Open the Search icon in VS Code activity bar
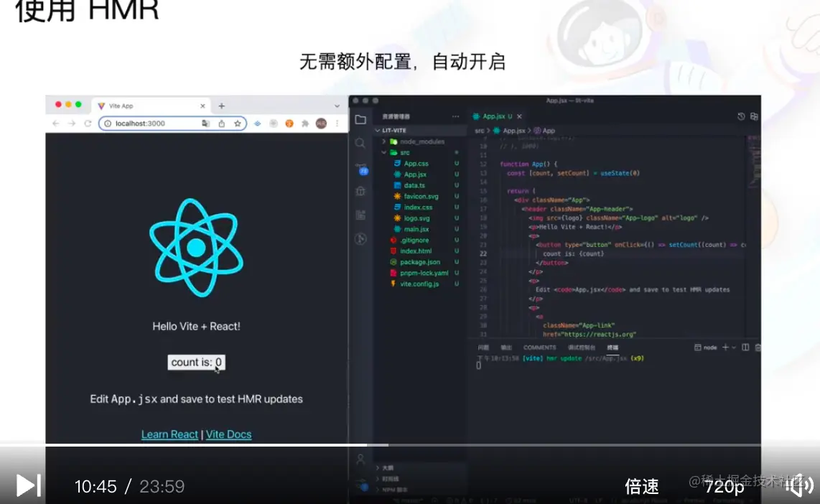 coord(360,143)
